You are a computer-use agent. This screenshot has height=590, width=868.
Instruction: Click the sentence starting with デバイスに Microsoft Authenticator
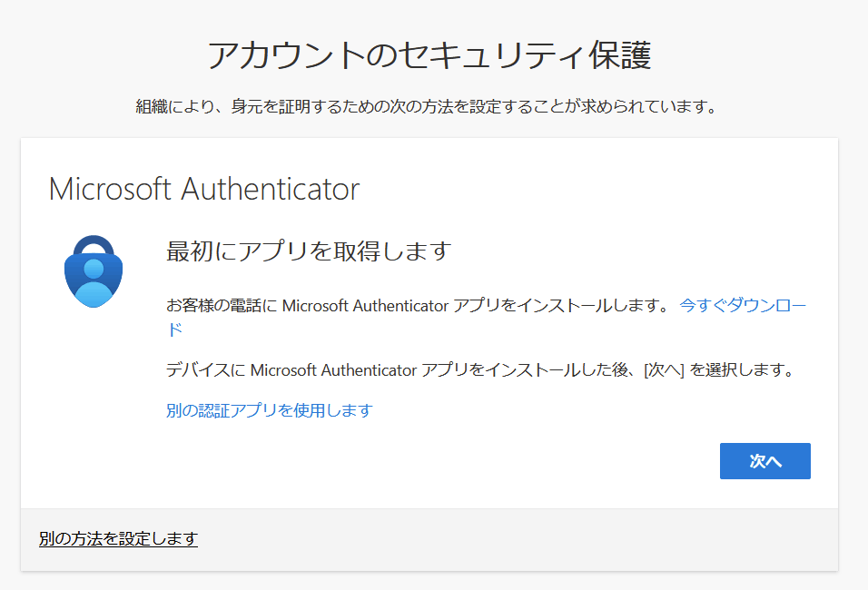(x=480, y=369)
